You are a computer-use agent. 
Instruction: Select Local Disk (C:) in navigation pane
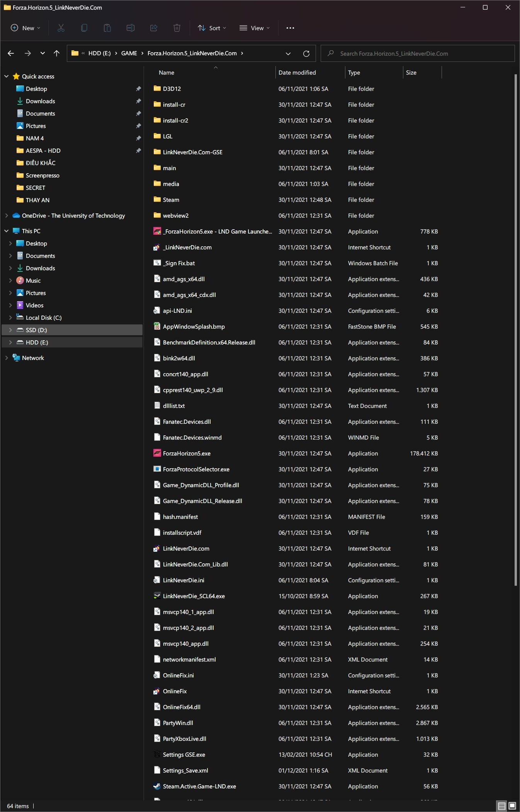tap(43, 318)
